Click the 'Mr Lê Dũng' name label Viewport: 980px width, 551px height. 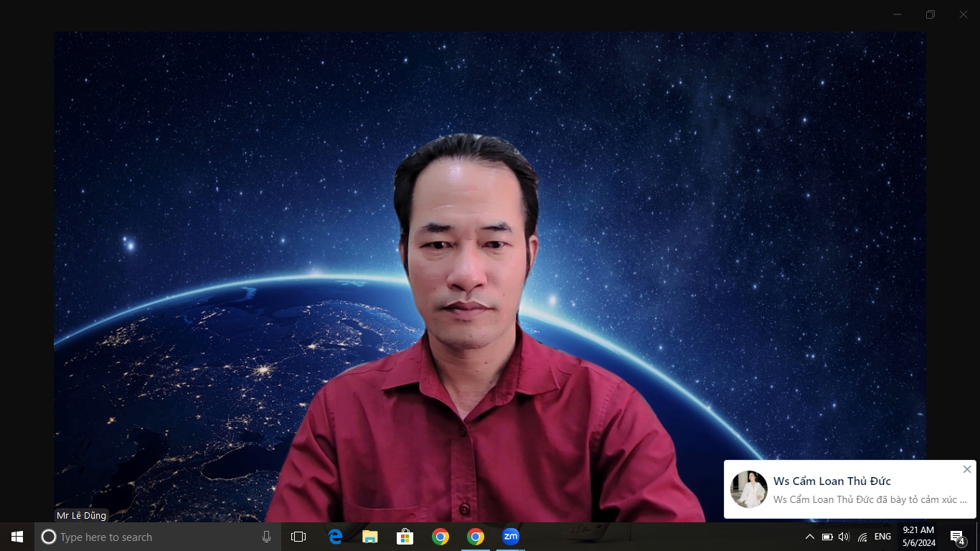82,515
